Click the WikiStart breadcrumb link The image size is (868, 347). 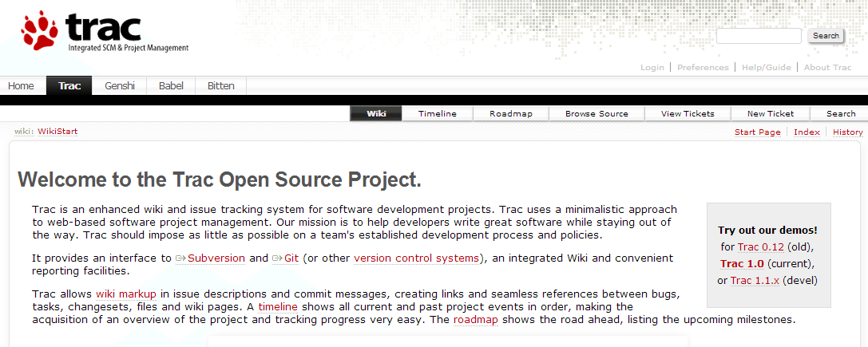57,132
